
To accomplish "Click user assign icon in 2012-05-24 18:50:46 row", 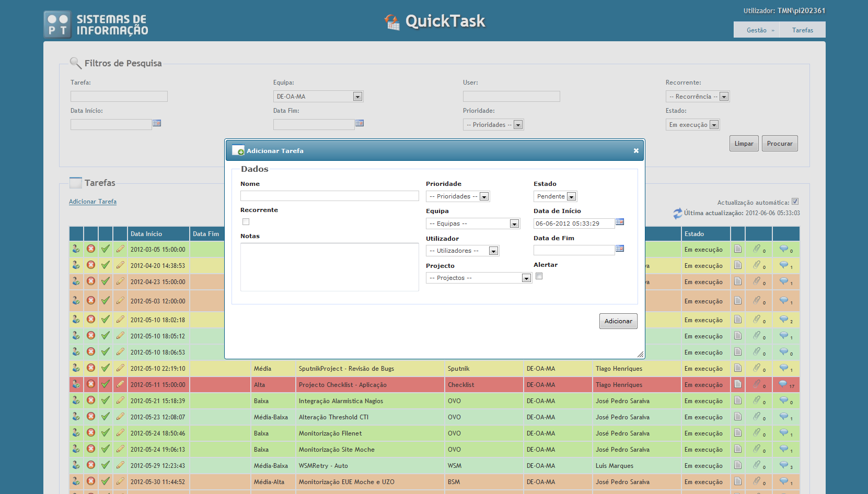I will click(x=76, y=432).
